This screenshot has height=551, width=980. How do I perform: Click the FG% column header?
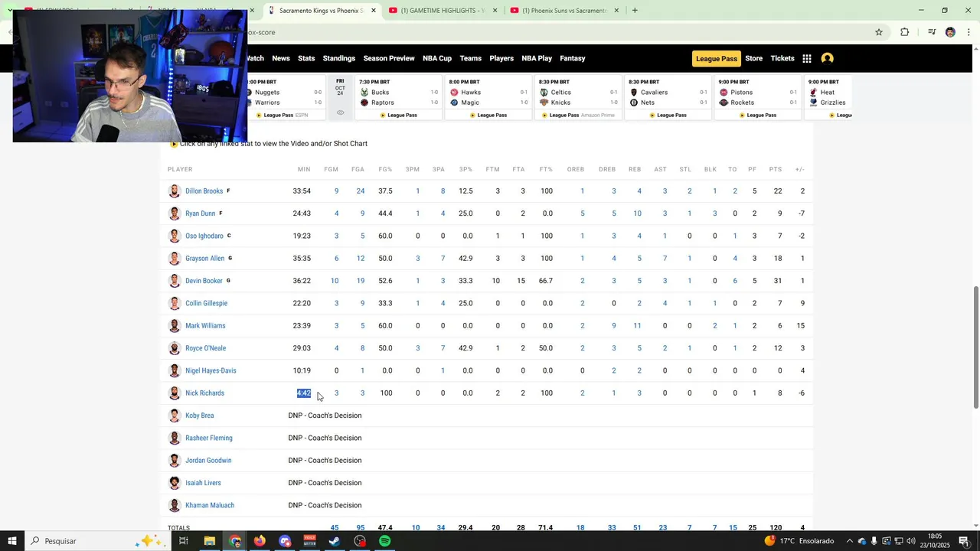[x=385, y=169]
